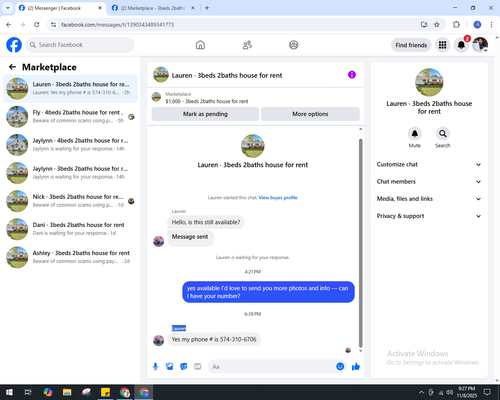
Task: Click listing thumbnail in right panel
Action: (429, 82)
